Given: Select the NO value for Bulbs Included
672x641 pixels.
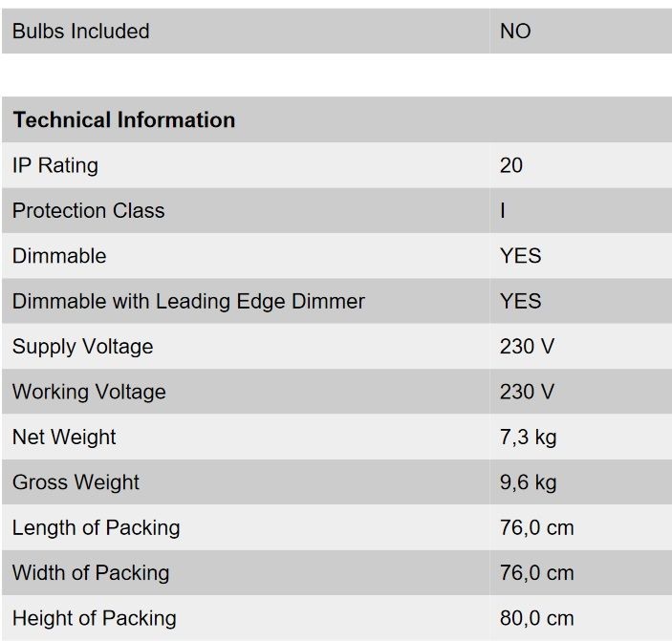Looking at the screenshot, I should coord(515,32).
